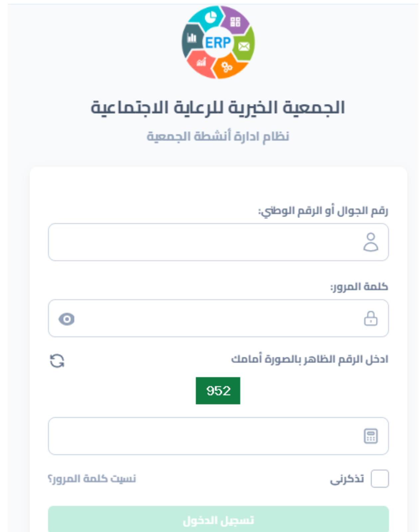Click the ERP circular logo
419x532 pixels.
click(218, 42)
